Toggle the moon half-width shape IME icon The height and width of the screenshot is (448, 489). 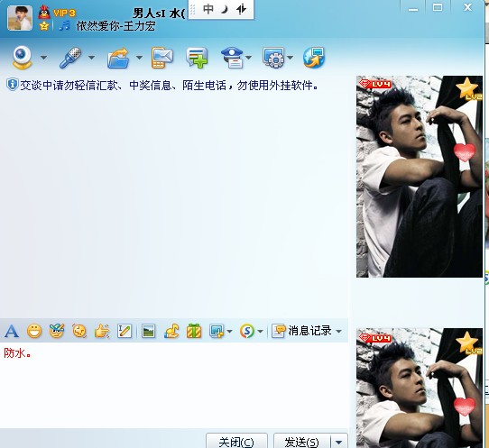coord(225,10)
